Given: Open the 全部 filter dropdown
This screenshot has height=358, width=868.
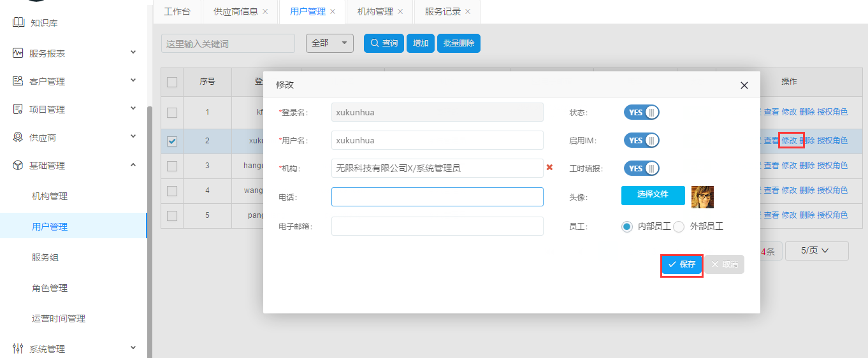Looking at the screenshot, I should (x=329, y=43).
